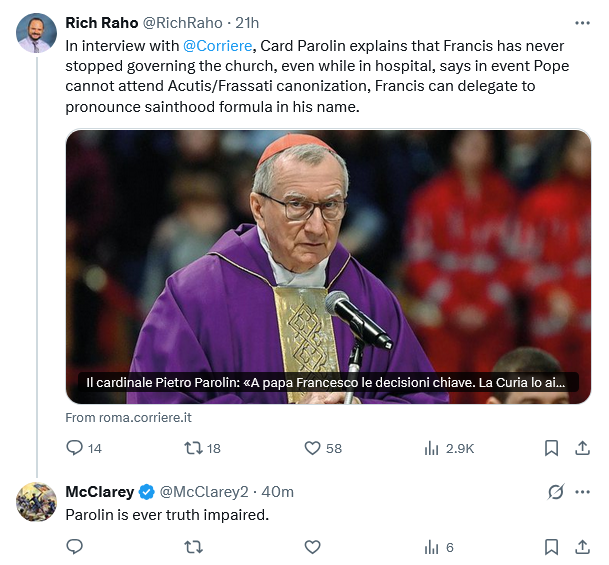Retweet Rich Raho's post
609x565 pixels.
click(x=202, y=448)
